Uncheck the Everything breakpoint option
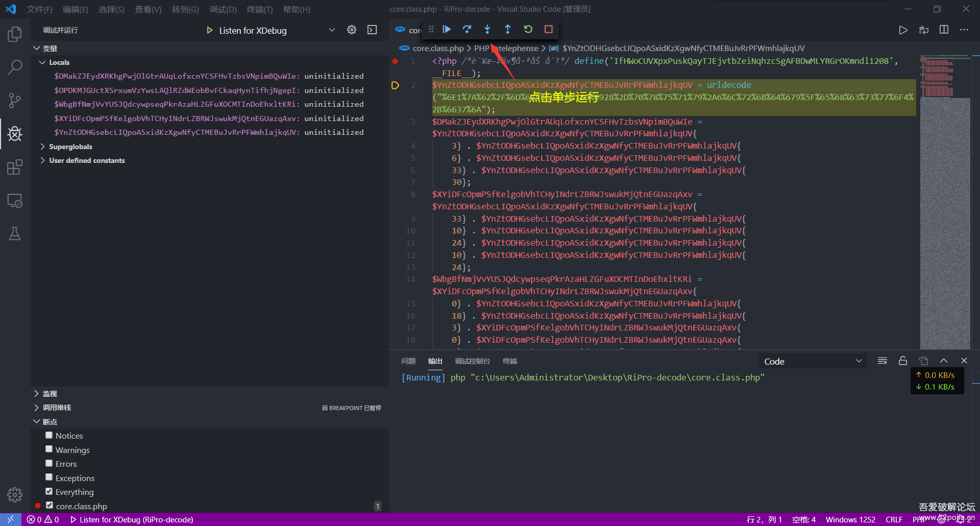Viewport: 980px width, 526px height. tap(49, 492)
